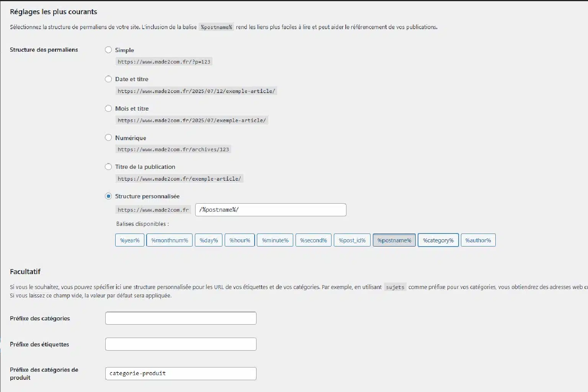The image size is (588, 392).
Task: Click the Préfixe des catégories de produit label
Action: pos(44,374)
